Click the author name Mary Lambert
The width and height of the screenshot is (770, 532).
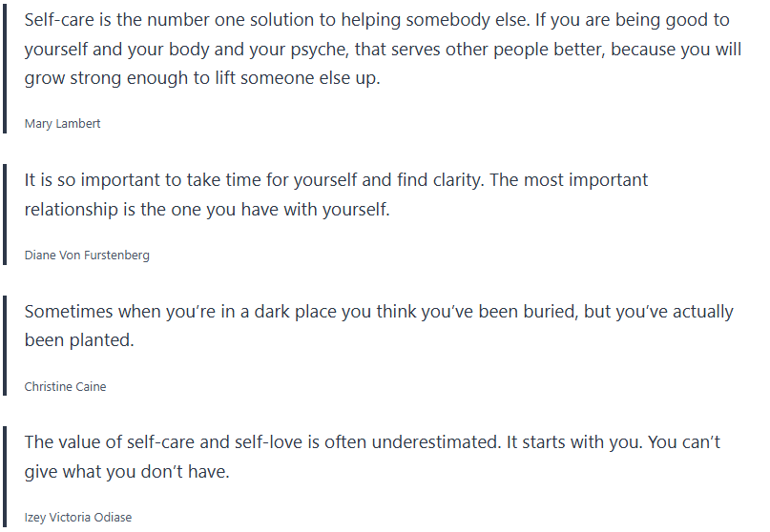coord(62,124)
